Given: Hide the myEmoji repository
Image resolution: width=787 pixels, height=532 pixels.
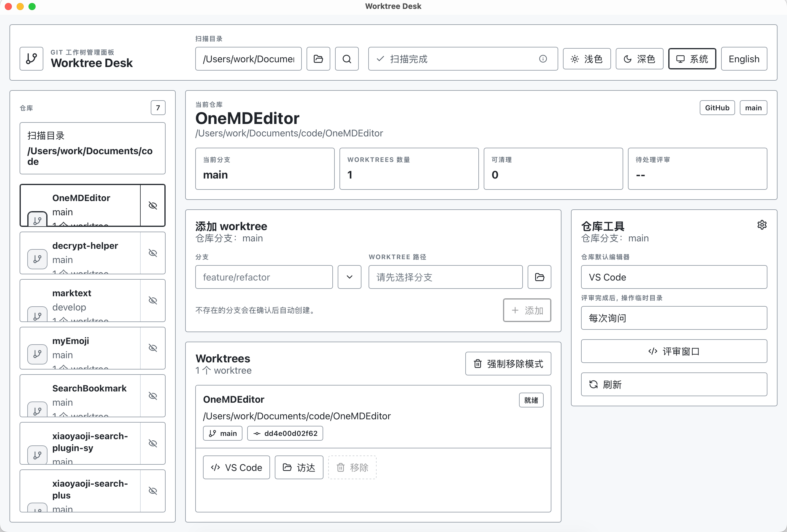Looking at the screenshot, I should (153, 348).
